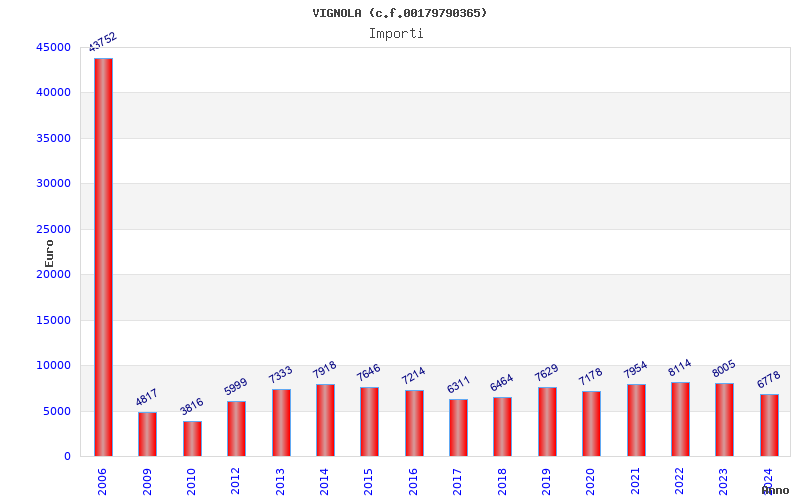Screen dimensions: 800x500
Task: Click the Anno x-axis title
Action: click(x=776, y=490)
